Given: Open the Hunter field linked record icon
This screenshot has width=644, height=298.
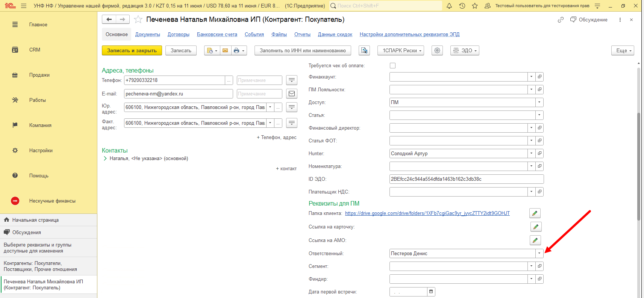Looking at the screenshot, I should point(539,153).
